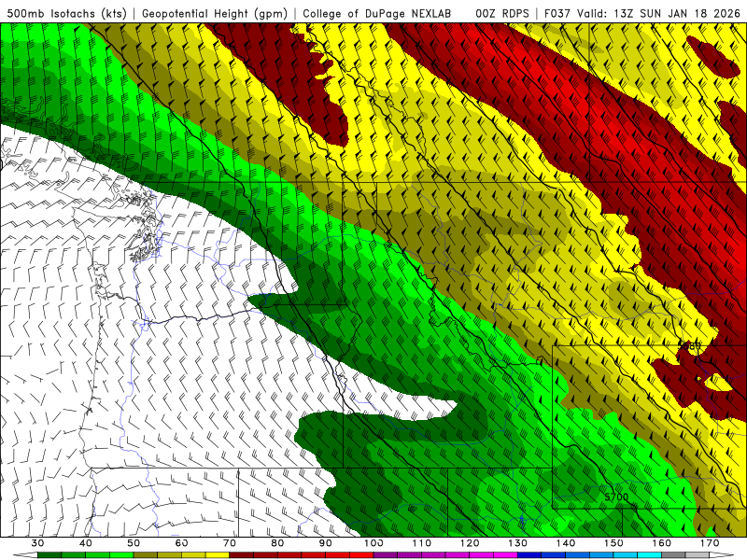Click the '120' label on the color scale
747x560 pixels.
click(x=470, y=543)
